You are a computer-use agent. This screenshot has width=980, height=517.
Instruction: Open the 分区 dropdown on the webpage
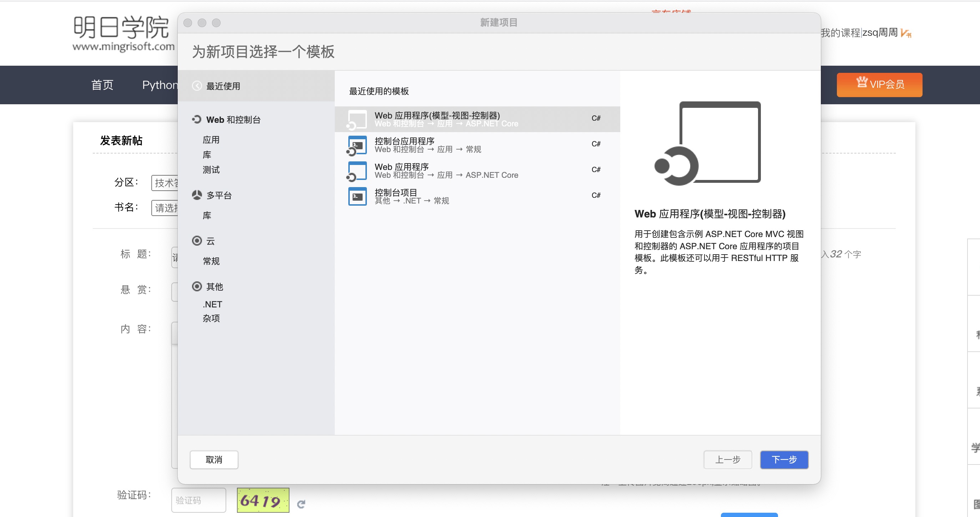[x=165, y=183]
